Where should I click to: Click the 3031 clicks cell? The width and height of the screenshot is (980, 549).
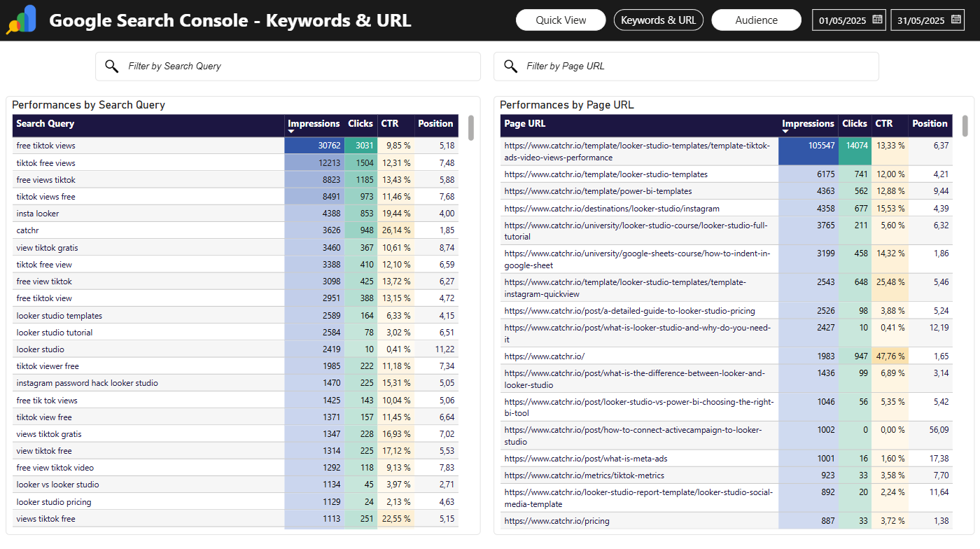[x=361, y=146]
